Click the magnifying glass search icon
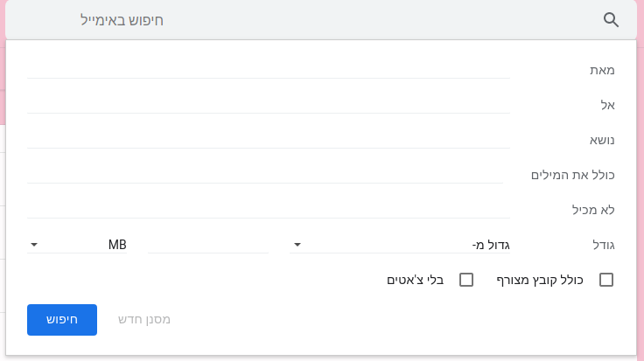The width and height of the screenshot is (644, 361). coord(611,20)
